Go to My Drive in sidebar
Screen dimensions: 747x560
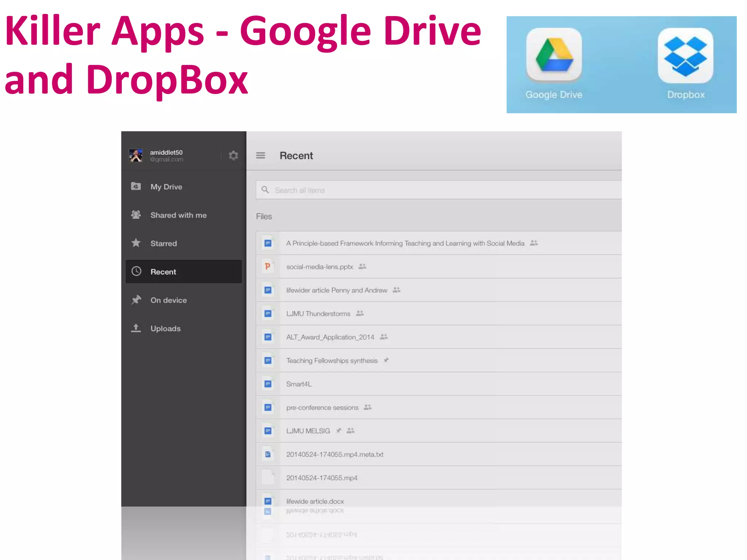point(184,187)
